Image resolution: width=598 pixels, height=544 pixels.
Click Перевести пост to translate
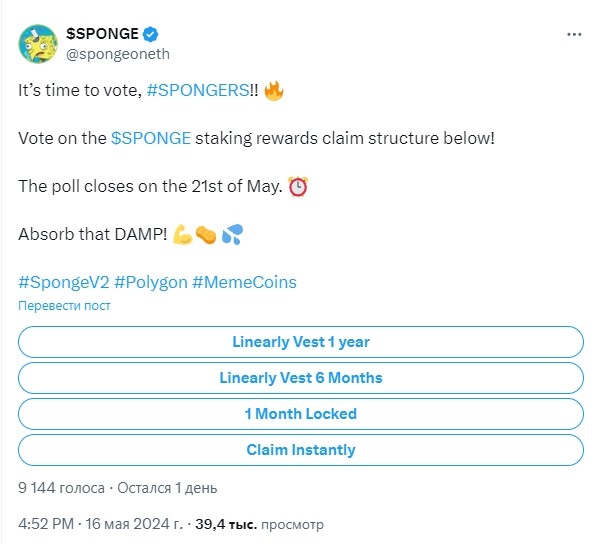[64, 306]
